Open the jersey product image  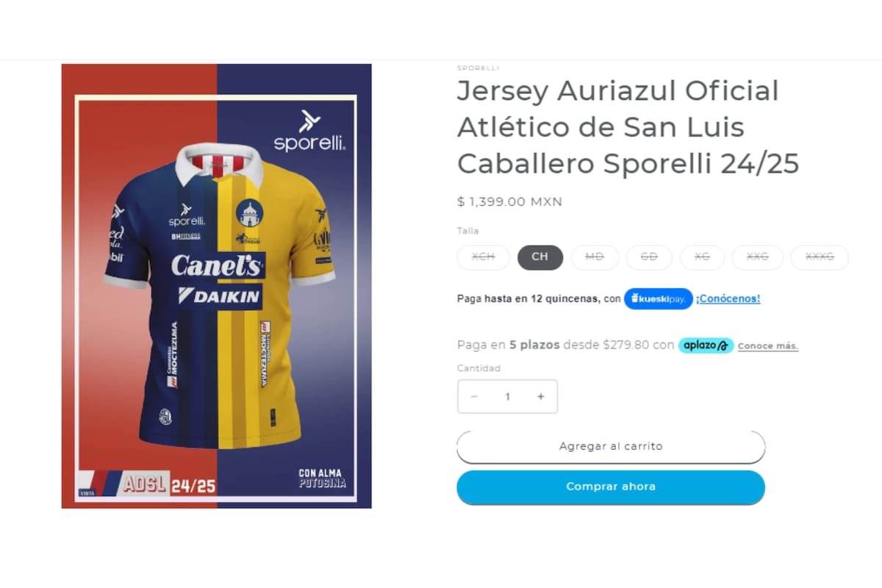[217, 286]
